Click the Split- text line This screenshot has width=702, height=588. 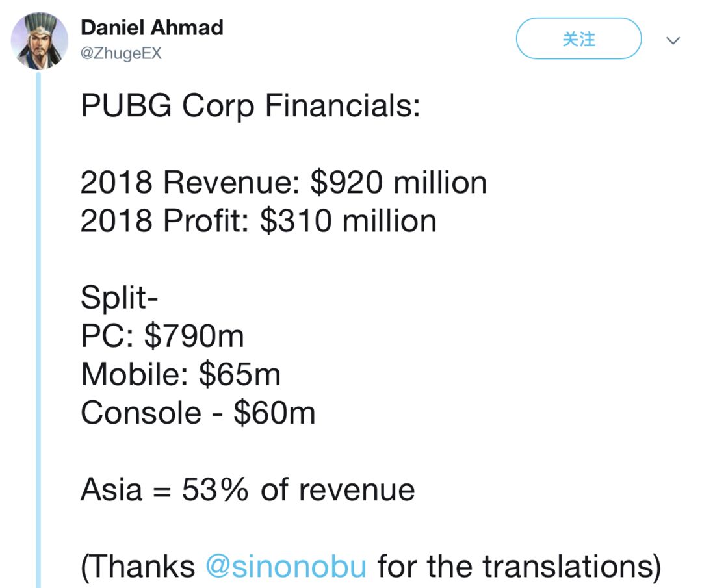[119, 298]
